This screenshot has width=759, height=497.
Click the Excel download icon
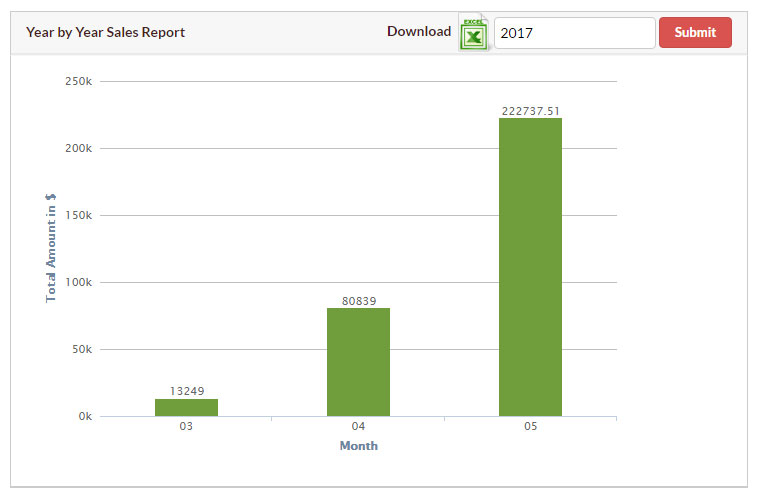(x=473, y=33)
